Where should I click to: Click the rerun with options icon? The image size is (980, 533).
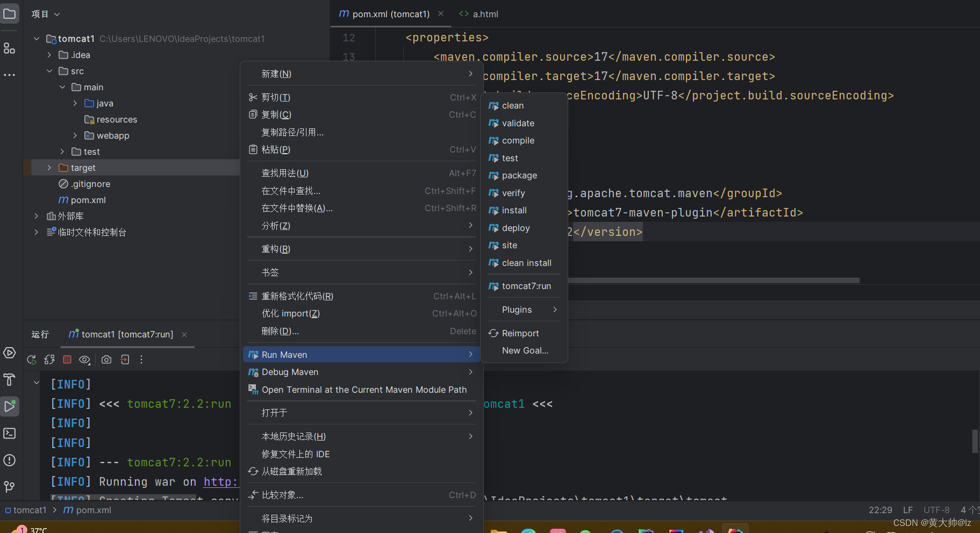(49, 359)
